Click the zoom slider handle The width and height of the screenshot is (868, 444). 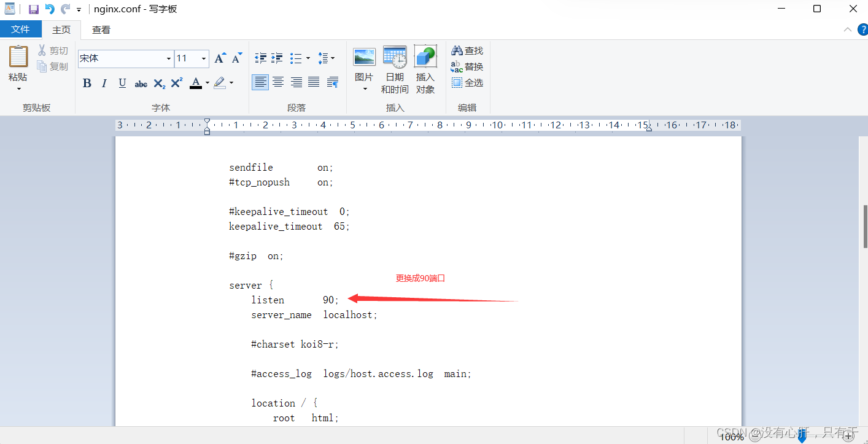click(802, 437)
